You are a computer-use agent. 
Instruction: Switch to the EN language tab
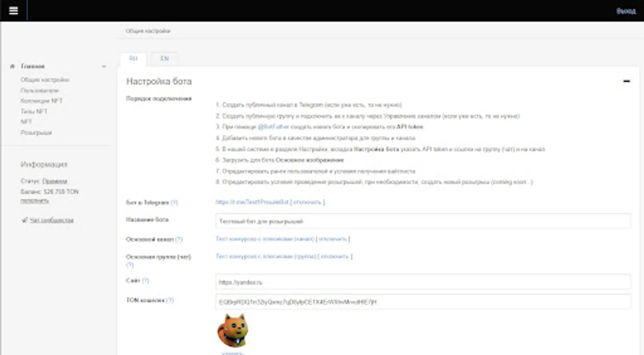(164, 59)
